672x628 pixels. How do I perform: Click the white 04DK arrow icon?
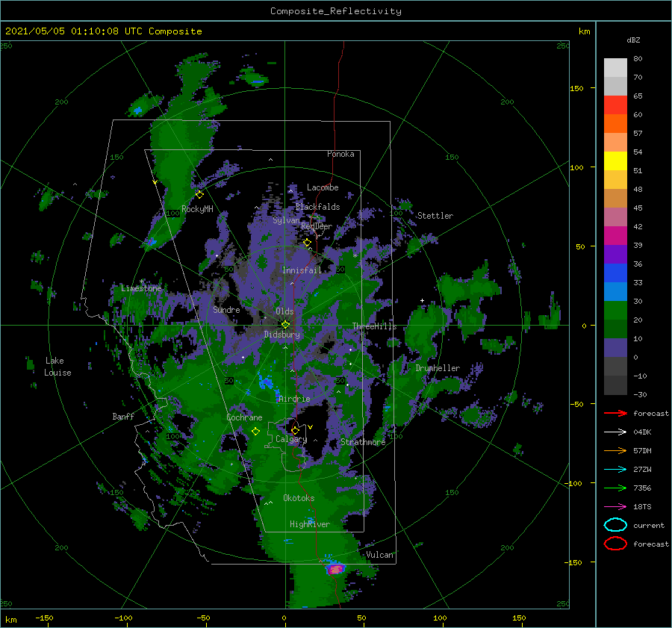[615, 432]
